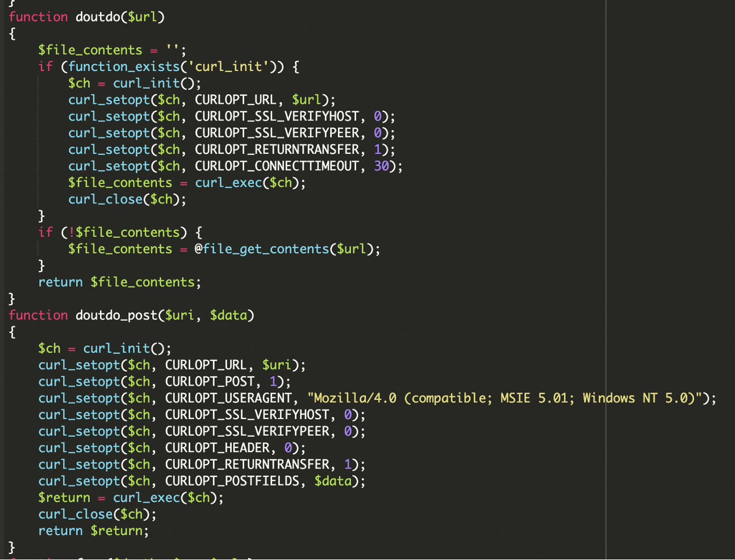This screenshot has width=735, height=560.
Task: Click the $data variable in POSTFIELDS line
Action: (x=333, y=481)
